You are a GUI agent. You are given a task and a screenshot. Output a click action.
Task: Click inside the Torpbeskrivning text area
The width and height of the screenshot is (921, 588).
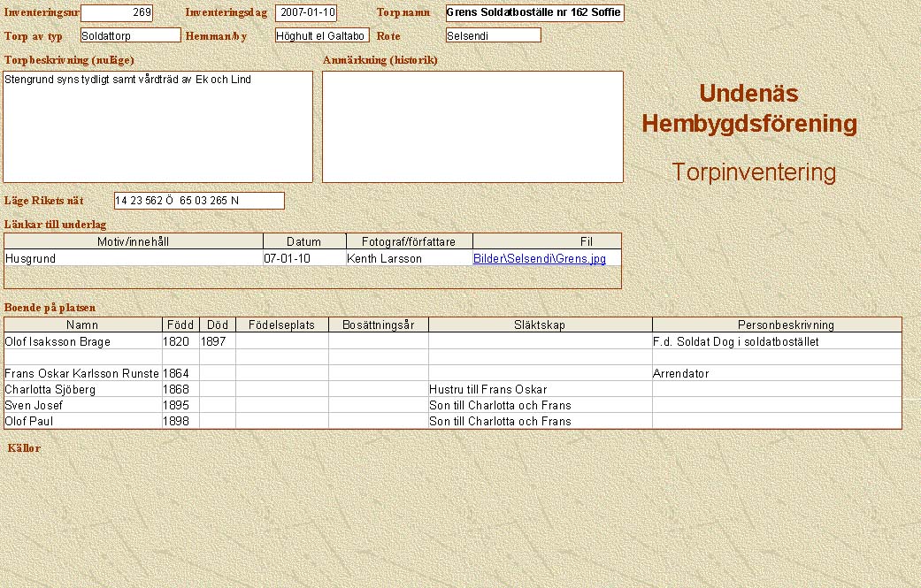pyautogui.click(x=158, y=126)
